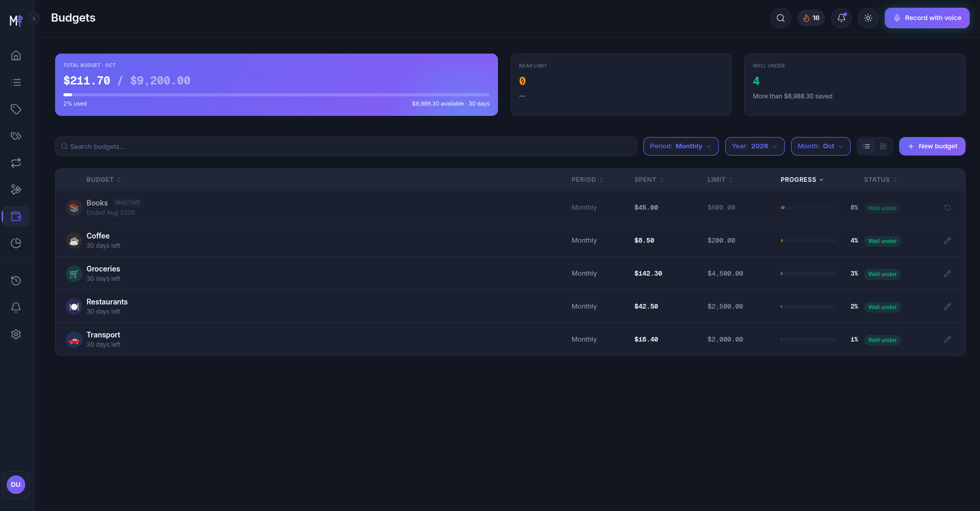
Task: Sort by the SPENT column header
Action: pyautogui.click(x=649, y=180)
